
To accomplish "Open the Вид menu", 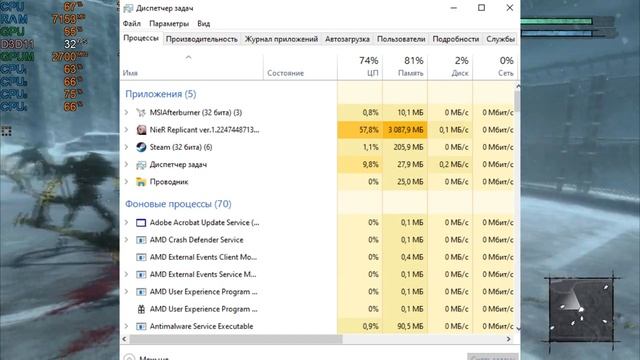I will pyautogui.click(x=203, y=24).
